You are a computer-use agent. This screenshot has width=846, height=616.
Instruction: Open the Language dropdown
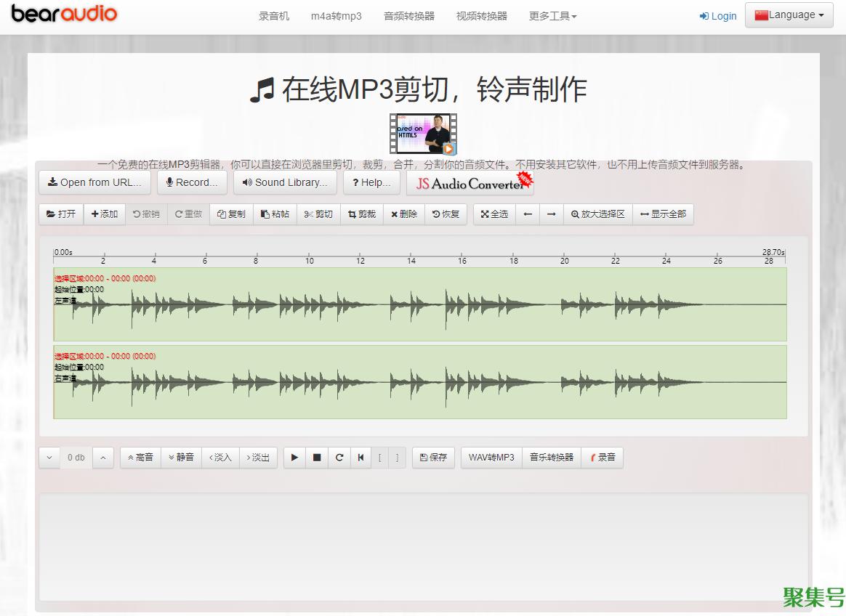click(x=789, y=15)
